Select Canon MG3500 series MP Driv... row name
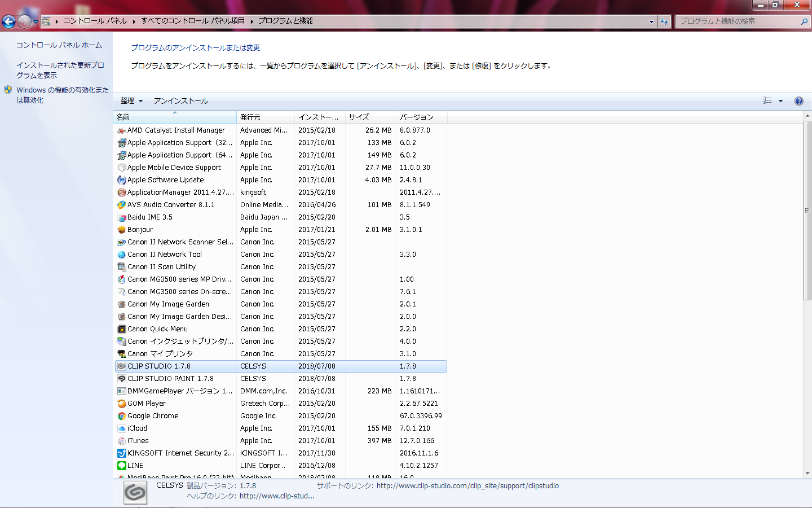 point(179,279)
